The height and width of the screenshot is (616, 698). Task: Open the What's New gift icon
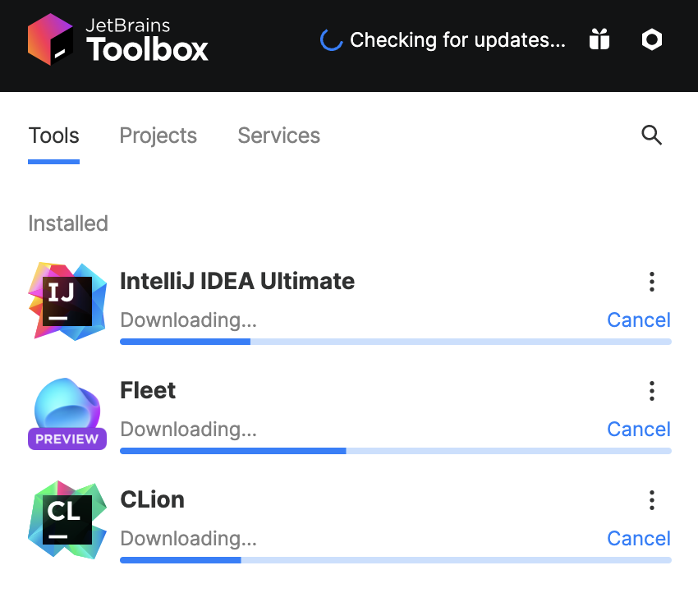pos(599,39)
